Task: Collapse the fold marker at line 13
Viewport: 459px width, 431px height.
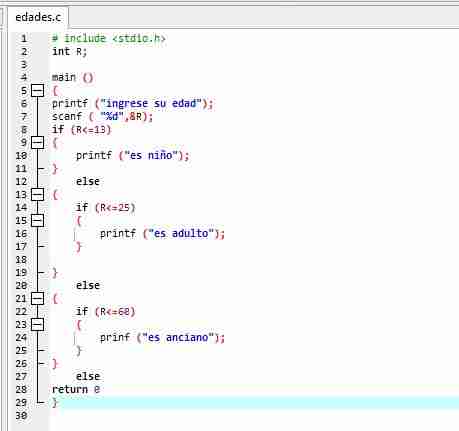Action: coord(37,194)
